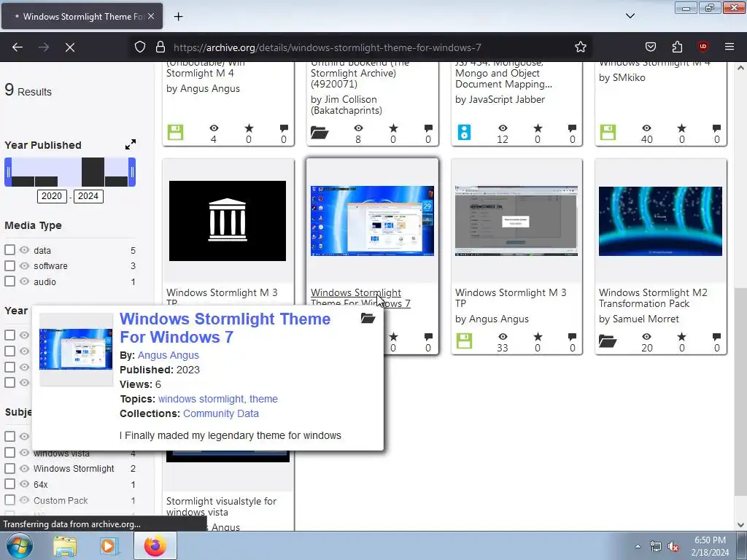The height and width of the screenshot is (560, 747).
Task: Check the data media type checkbox
Action: coord(9,250)
